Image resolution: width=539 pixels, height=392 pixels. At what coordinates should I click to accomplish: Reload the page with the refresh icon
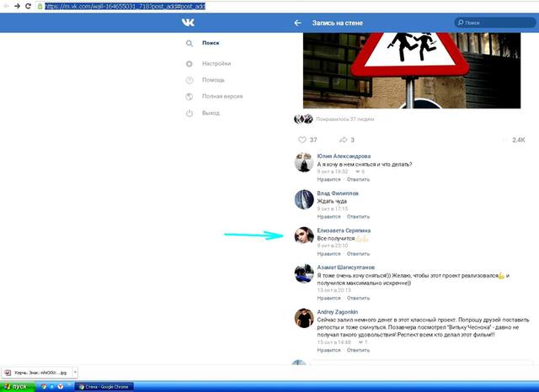click(x=28, y=6)
